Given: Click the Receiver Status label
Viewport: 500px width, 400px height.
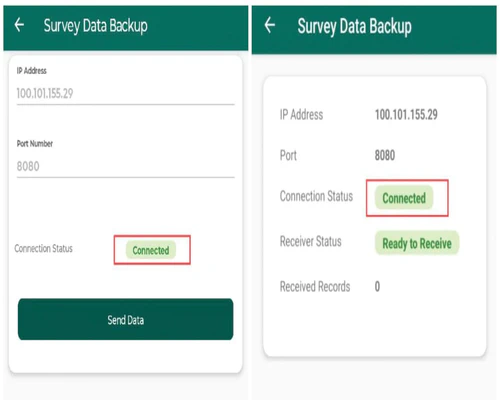Looking at the screenshot, I should point(311,241).
